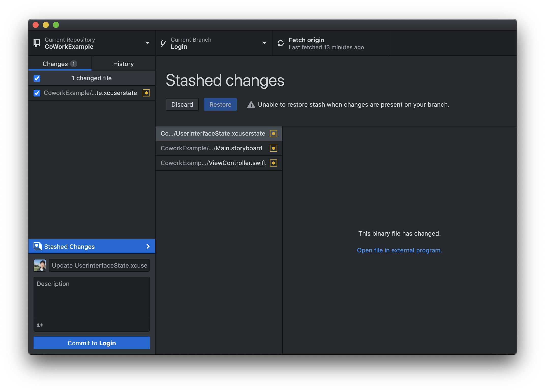Viewport: 545px width, 392px height.
Task: Click the stash icon beside Stashed Changes
Action: tap(38, 246)
